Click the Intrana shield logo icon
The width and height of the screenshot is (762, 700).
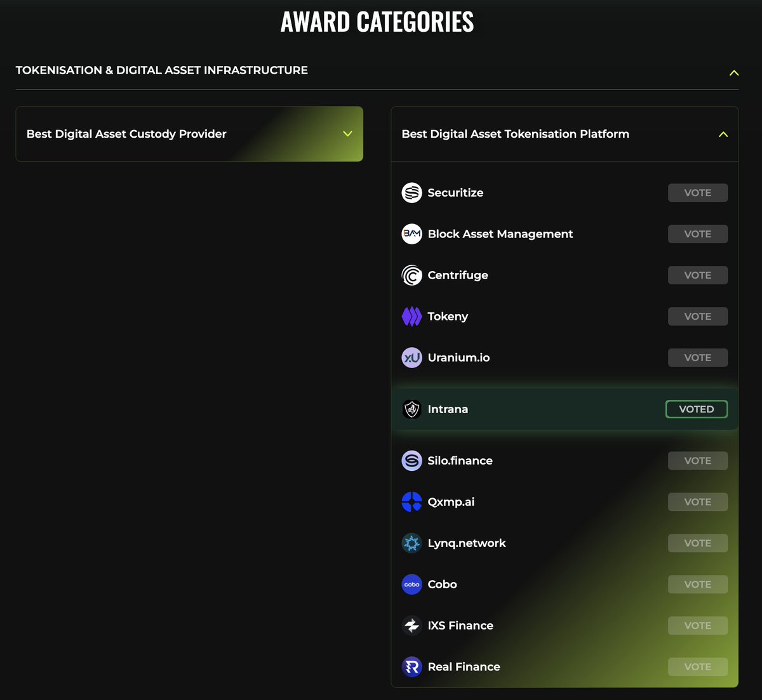(412, 409)
